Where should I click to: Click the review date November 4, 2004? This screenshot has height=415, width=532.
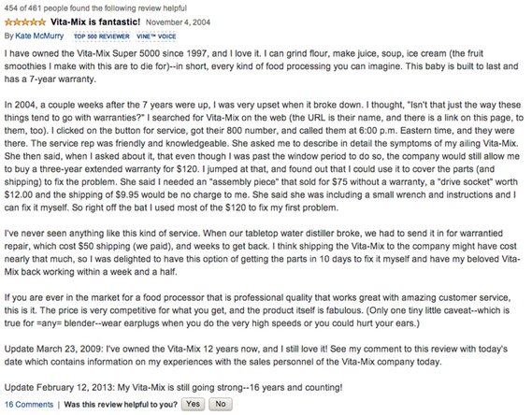coord(179,22)
